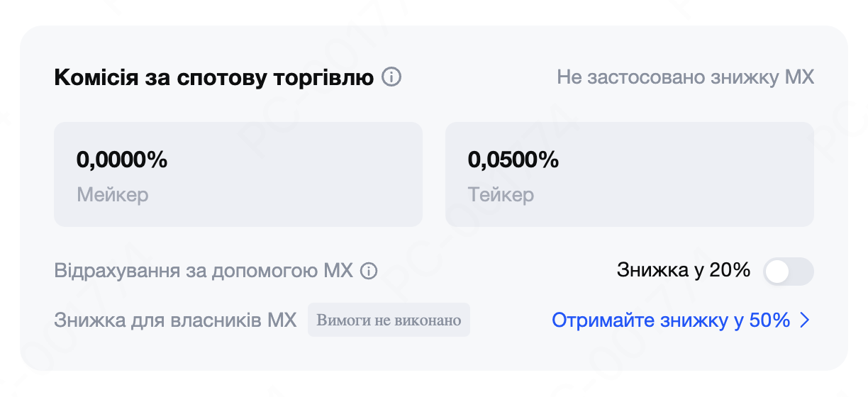Click the white knob of the discount switch
Image resolution: width=868 pixels, height=397 pixels.
pyautogui.click(x=778, y=272)
